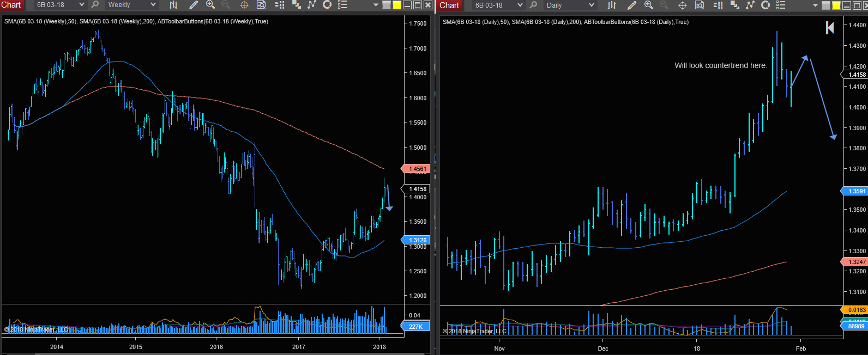
Task: Click the 1.7500 label on Weekly price axis
Action: 418,23
